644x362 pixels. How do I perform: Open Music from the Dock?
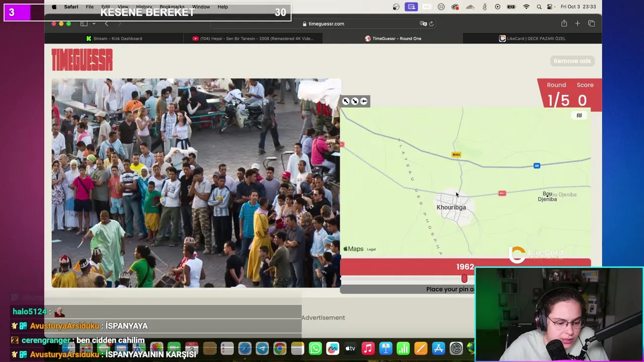pyautogui.click(x=368, y=348)
